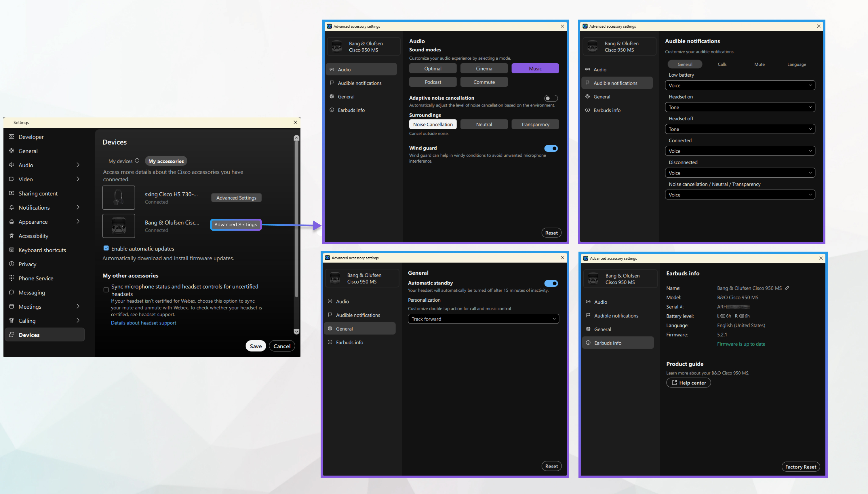Viewport: 868px width, 494px height.
Task: Click the Notifications bell icon in Settings
Action: click(12, 207)
